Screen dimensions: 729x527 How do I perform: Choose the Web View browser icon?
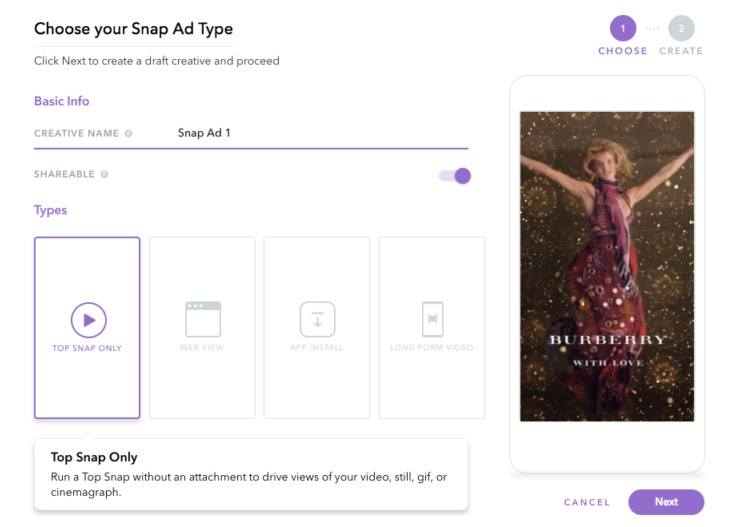click(202, 319)
